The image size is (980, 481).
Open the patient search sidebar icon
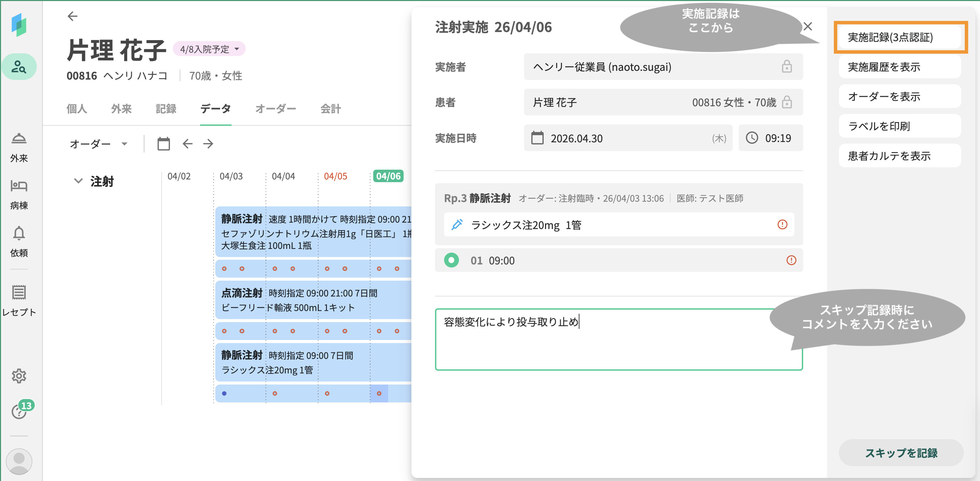[19, 67]
